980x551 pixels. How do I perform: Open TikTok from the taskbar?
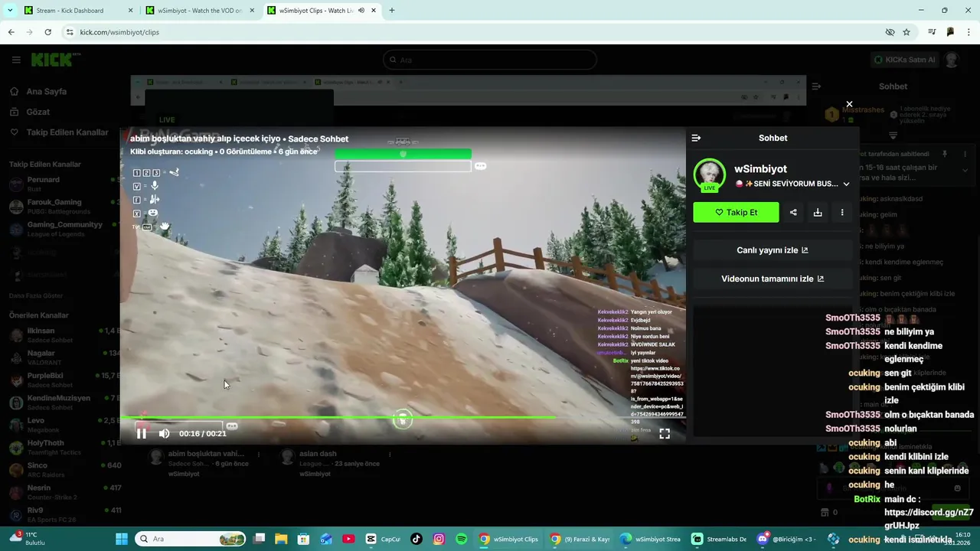[x=416, y=539]
